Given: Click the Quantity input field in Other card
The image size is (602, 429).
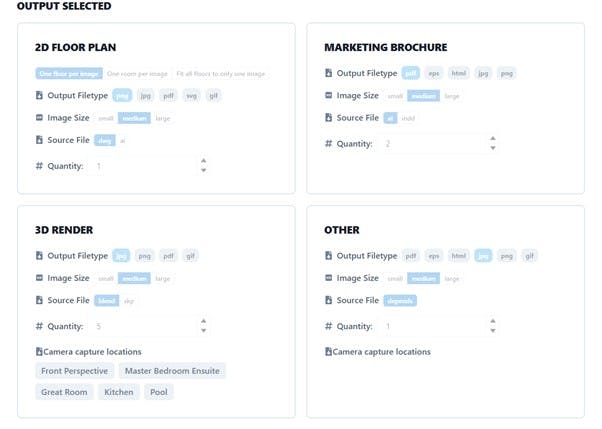Looking at the screenshot, I should point(438,326).
